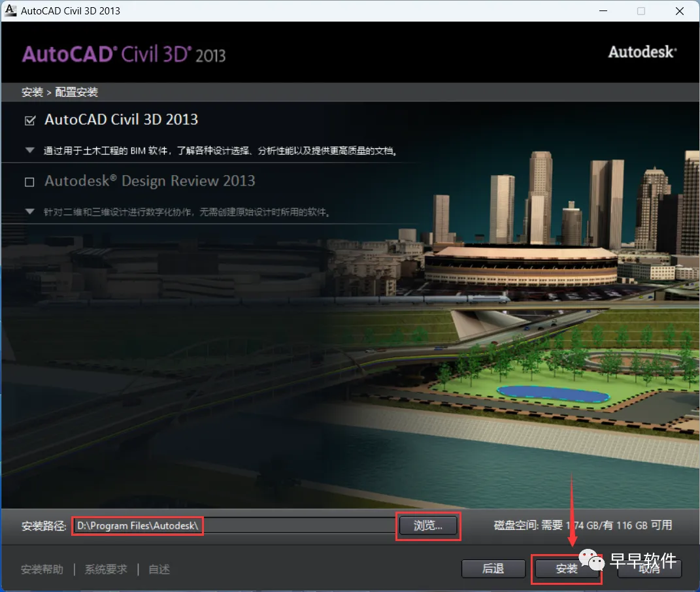Open the 自述 readme link
The width and height of the screenshot is (700, 592).
pos(159,569)
